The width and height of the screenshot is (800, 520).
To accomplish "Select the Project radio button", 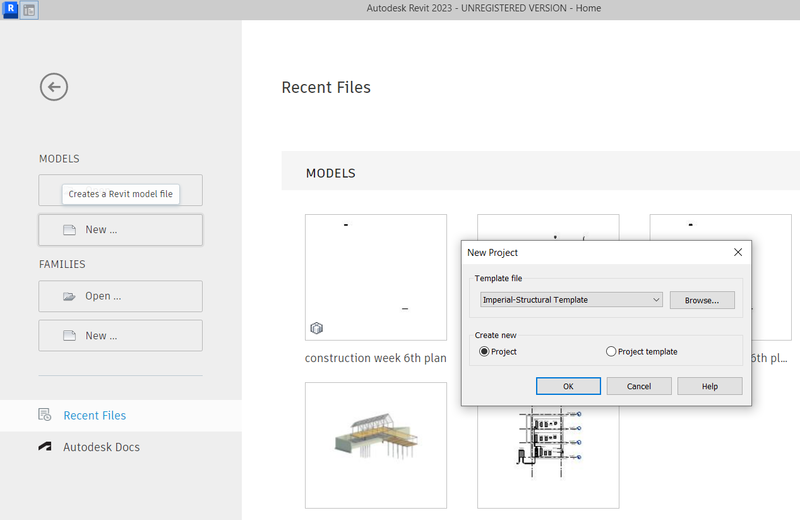I will pos(484,352).
